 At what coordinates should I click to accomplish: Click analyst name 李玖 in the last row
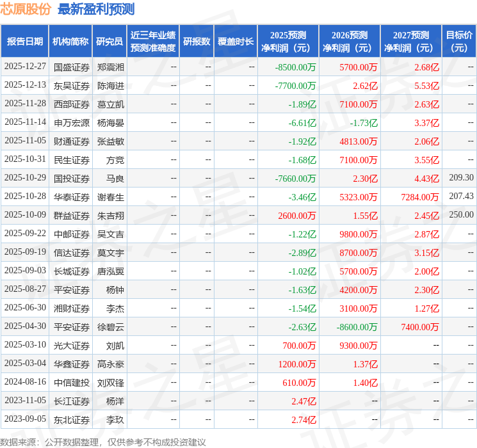click(x=115, y=420)
